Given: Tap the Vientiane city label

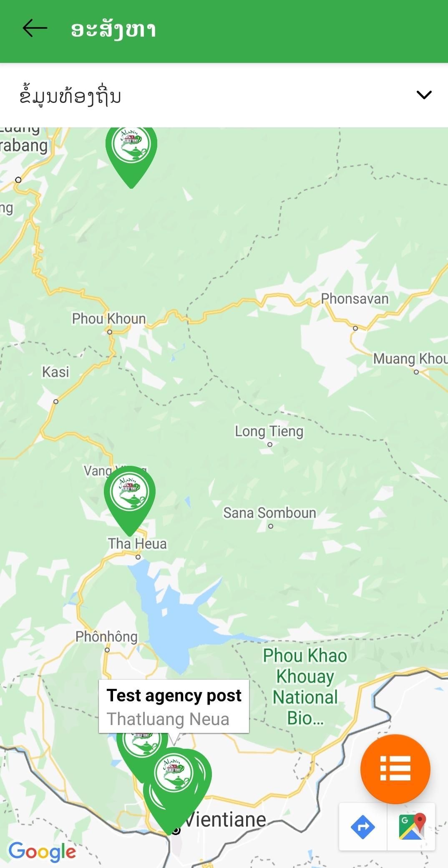Looking at the screenshot, I should pos(225,820).
